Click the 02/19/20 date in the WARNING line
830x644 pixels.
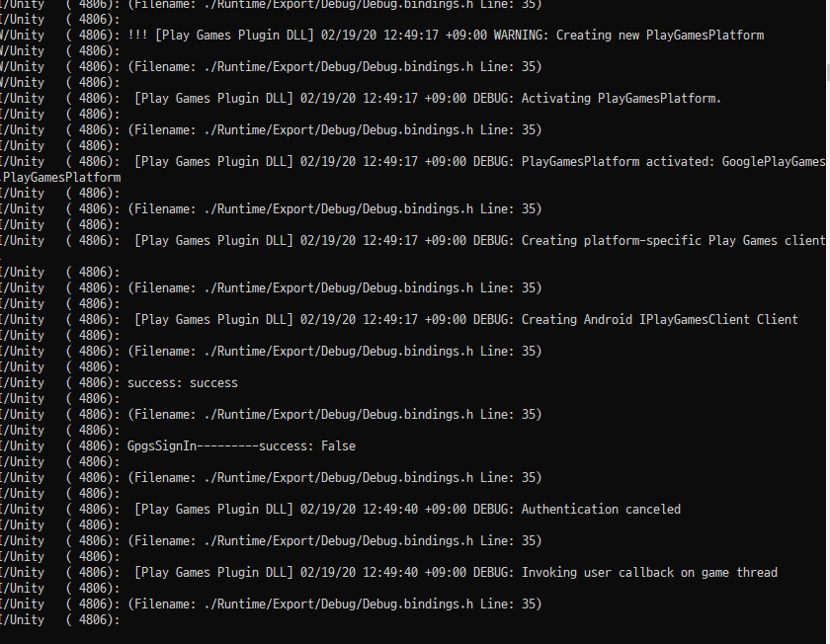[x=349, y=36]
